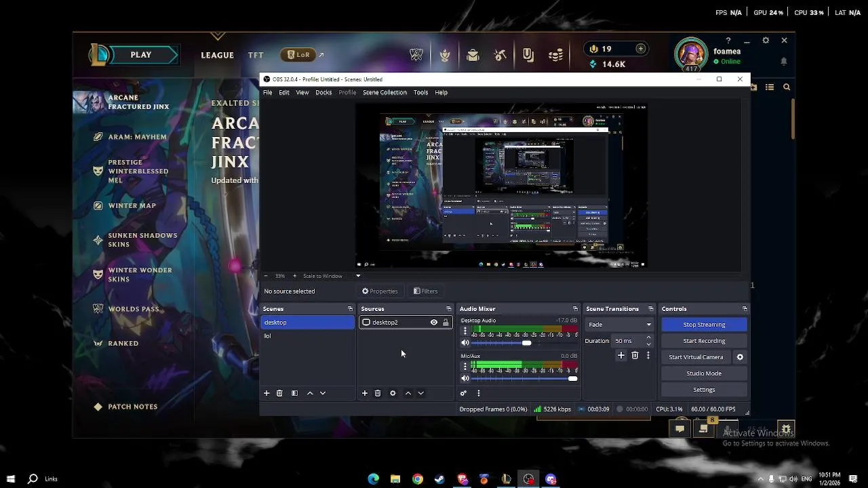868x488 pixels.
Task: Open Fade transition dropdown
Action: pyautogui.click(x=620, y=325)
